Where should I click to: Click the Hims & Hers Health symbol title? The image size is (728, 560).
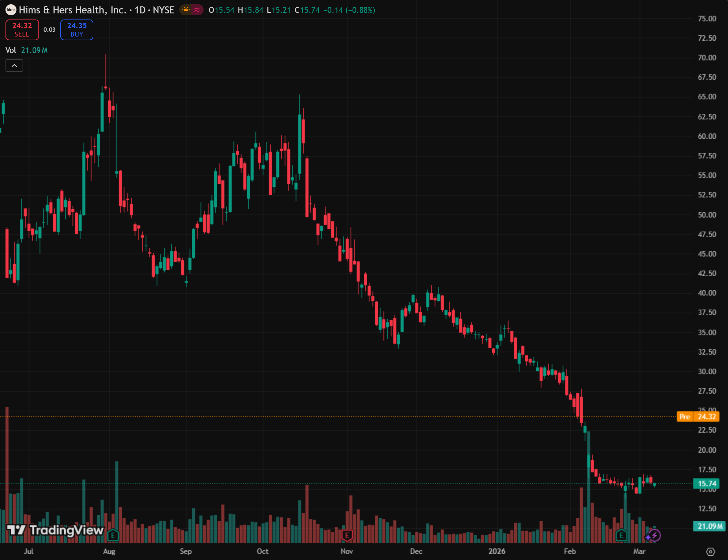[x=73, y=10]
